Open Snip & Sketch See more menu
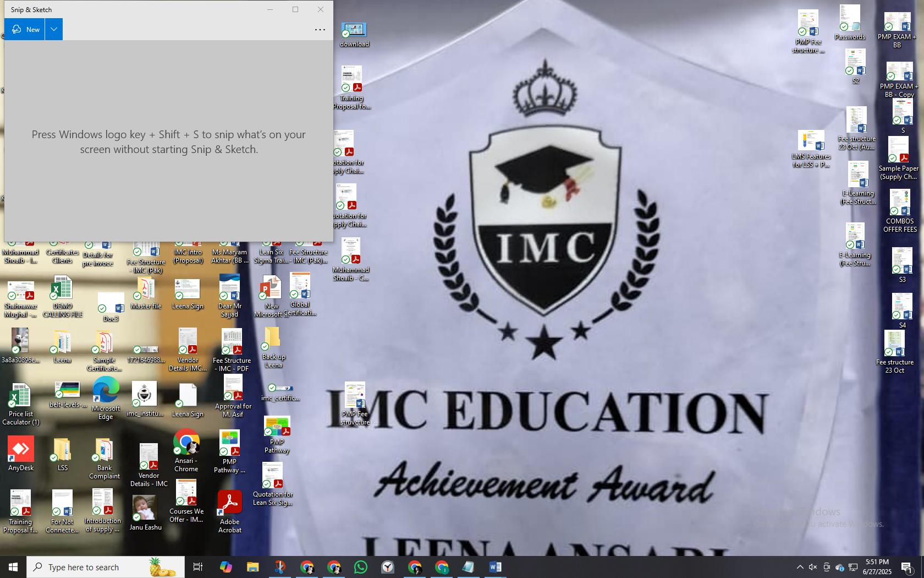Image resolution: width=924 pixels, height=578 pixels. [x=320, y=30]
